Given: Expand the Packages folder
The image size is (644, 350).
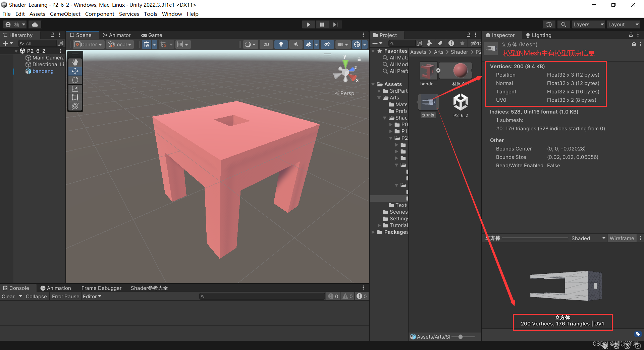Looking at the screenshot, I should click(373, 232).
